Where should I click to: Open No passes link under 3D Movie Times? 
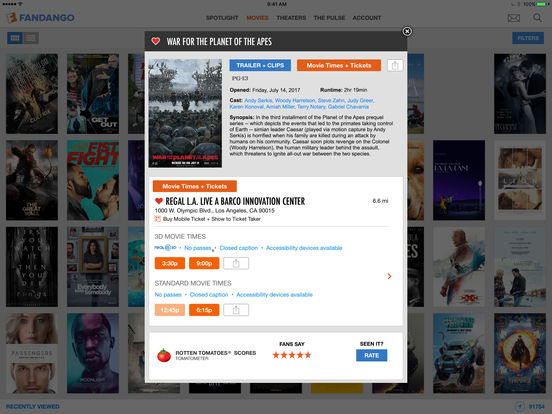tap(197, 248)
